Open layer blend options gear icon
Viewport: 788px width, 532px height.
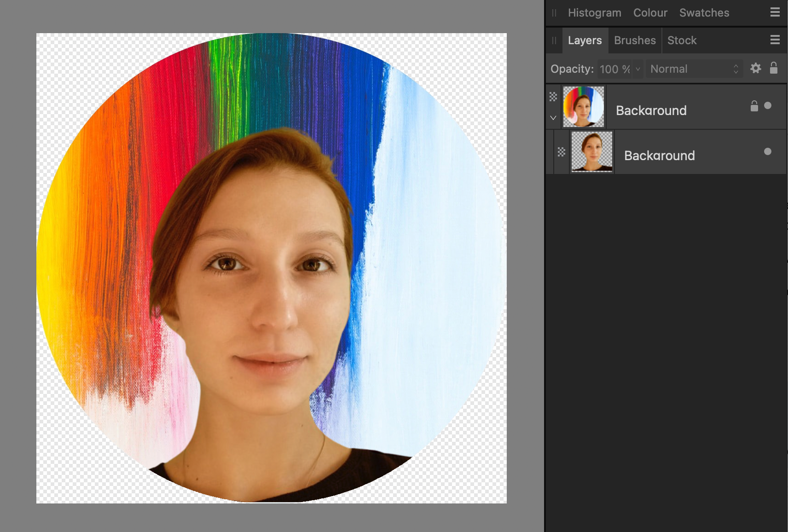756,69
